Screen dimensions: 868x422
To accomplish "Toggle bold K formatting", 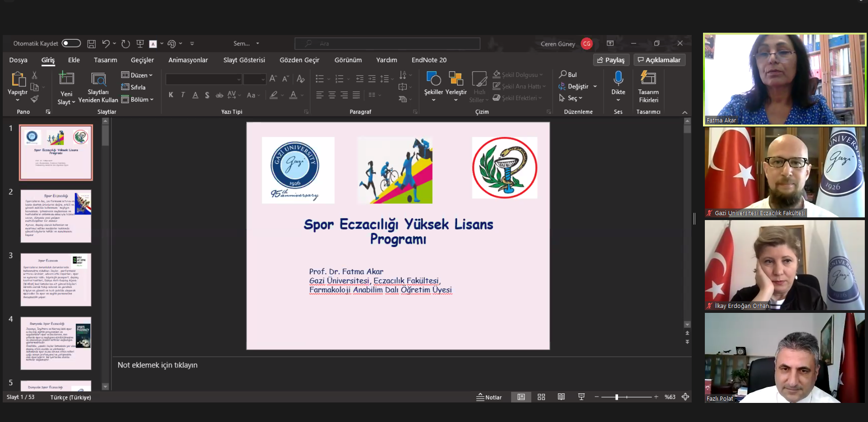I will click(171, 95).
